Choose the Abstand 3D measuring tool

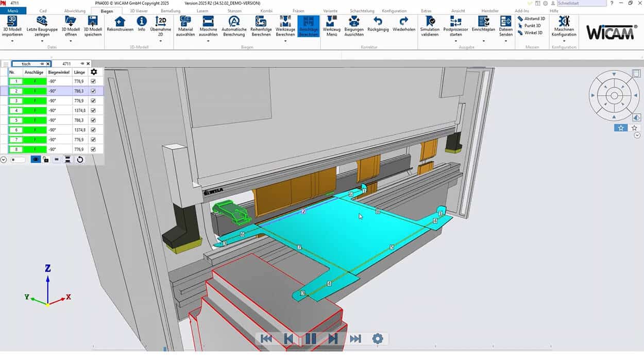tap(531, 19)
